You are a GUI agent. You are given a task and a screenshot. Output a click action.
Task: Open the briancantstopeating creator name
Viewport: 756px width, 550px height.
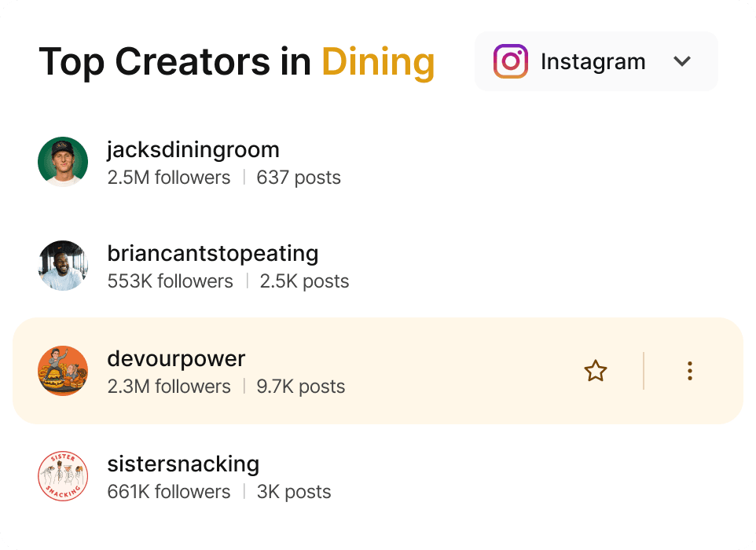[212, 254]
